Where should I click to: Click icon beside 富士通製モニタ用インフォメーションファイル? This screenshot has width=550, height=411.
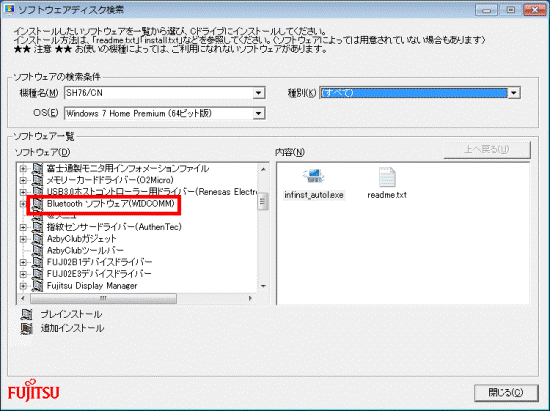(37, 169)
